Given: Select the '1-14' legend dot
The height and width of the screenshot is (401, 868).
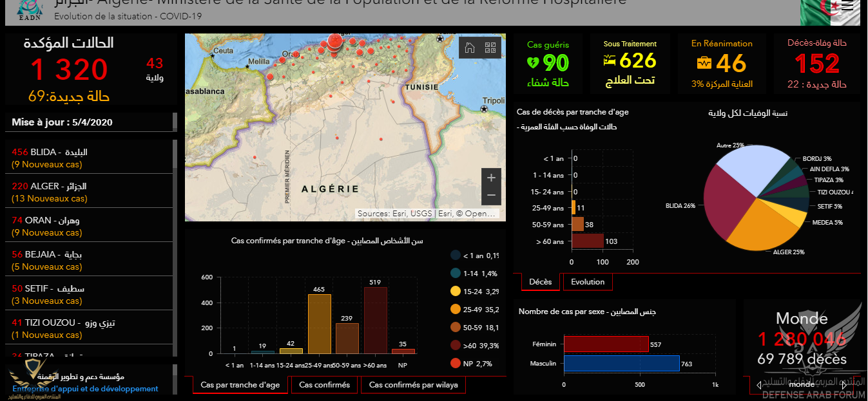Looking at the screenshot, I should pos(456,273).
